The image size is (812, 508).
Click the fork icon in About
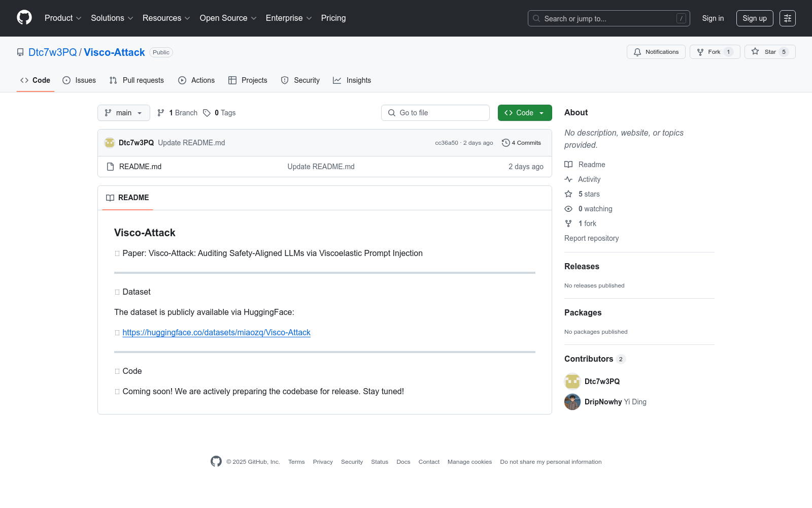568,224
